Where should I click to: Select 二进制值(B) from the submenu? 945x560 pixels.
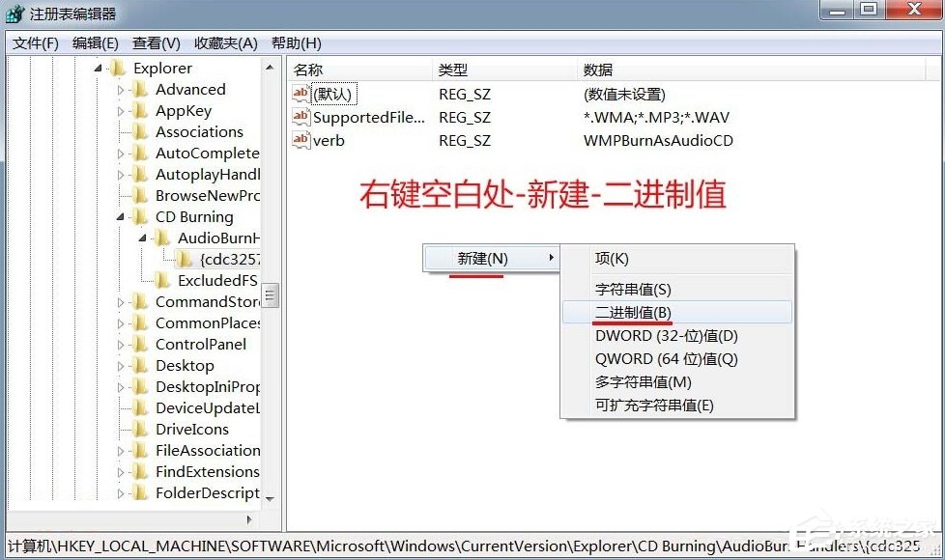(634, 312)
